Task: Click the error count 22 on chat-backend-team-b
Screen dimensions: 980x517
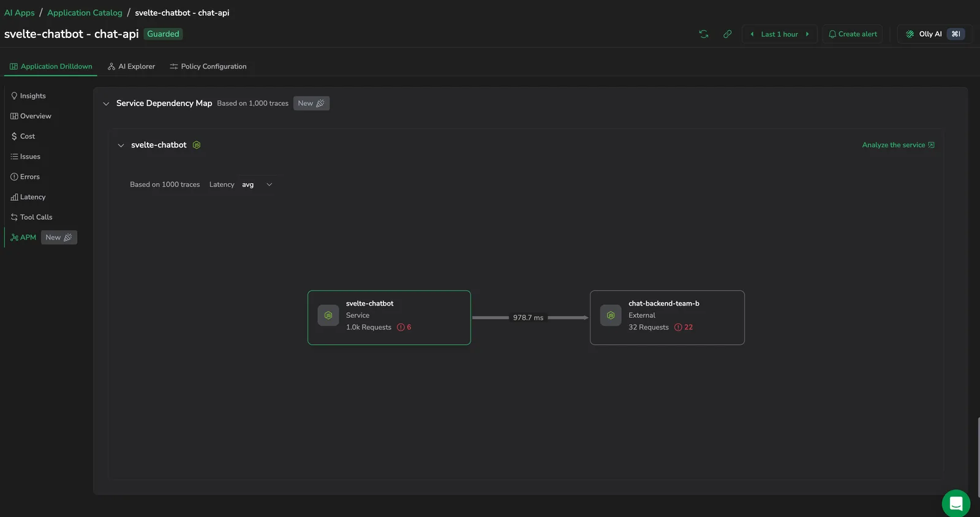Action: pos(684,327)
